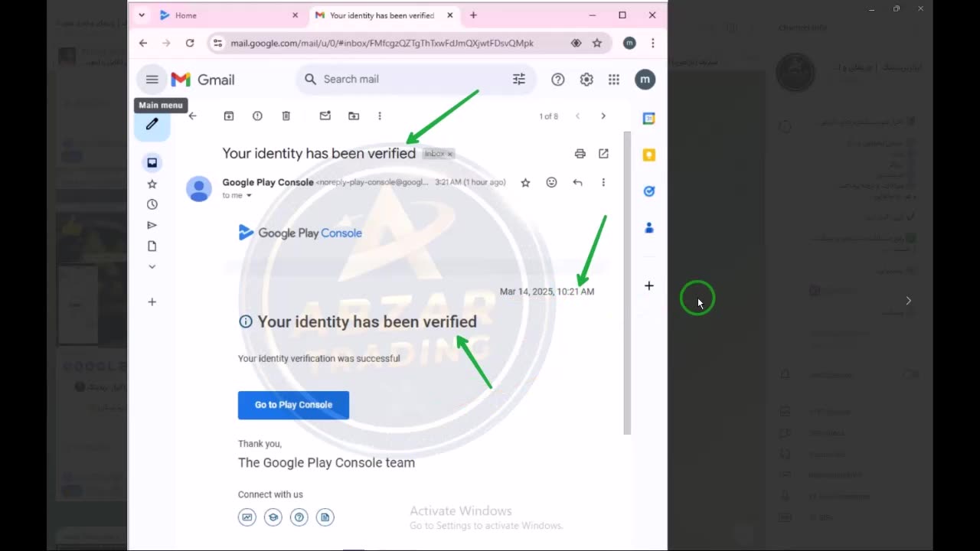Reply to the Google Play Console email
Viewport: 980px width, 551px height.
point(577,182)
